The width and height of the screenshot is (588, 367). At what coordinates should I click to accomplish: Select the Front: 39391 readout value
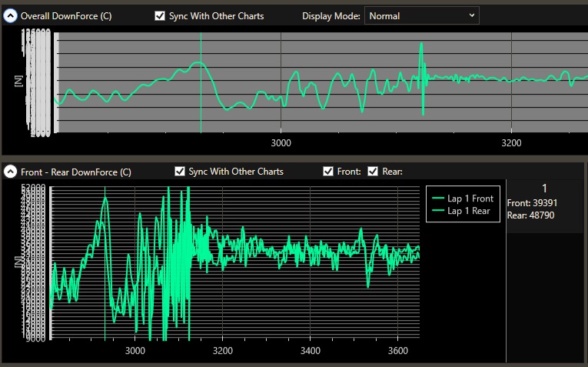532,203
